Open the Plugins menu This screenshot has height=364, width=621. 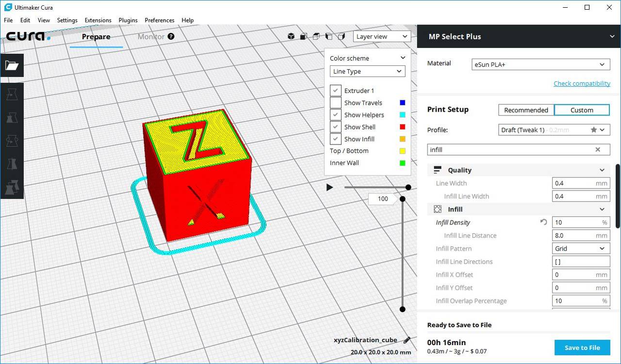pos(128,20)
